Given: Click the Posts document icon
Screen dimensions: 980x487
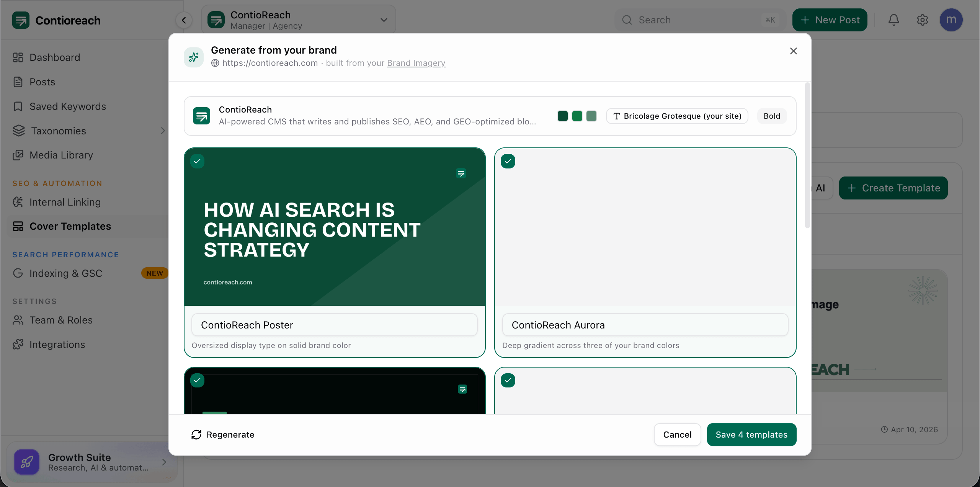Looking at the screenshot, I should click(18, 82).
